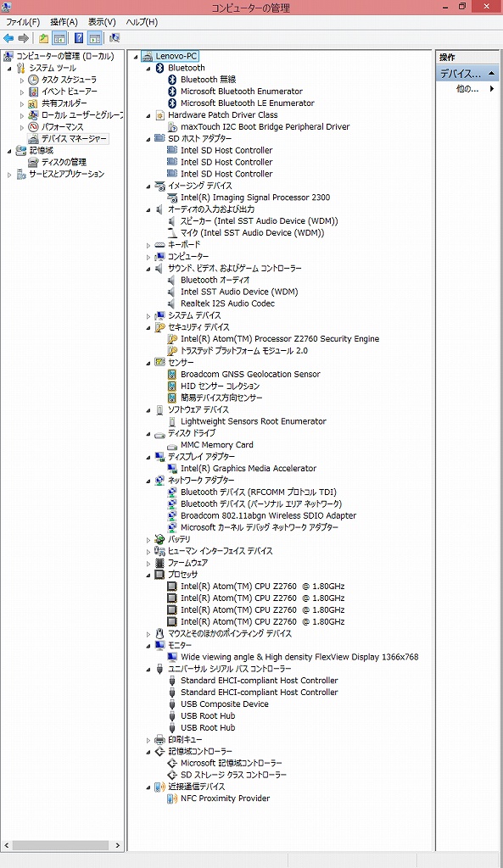Image resolution: width=503 pixels, height=868 pixels.
Task: Click the scan for hardware changes toolbar icon
Action: (115, 38)
